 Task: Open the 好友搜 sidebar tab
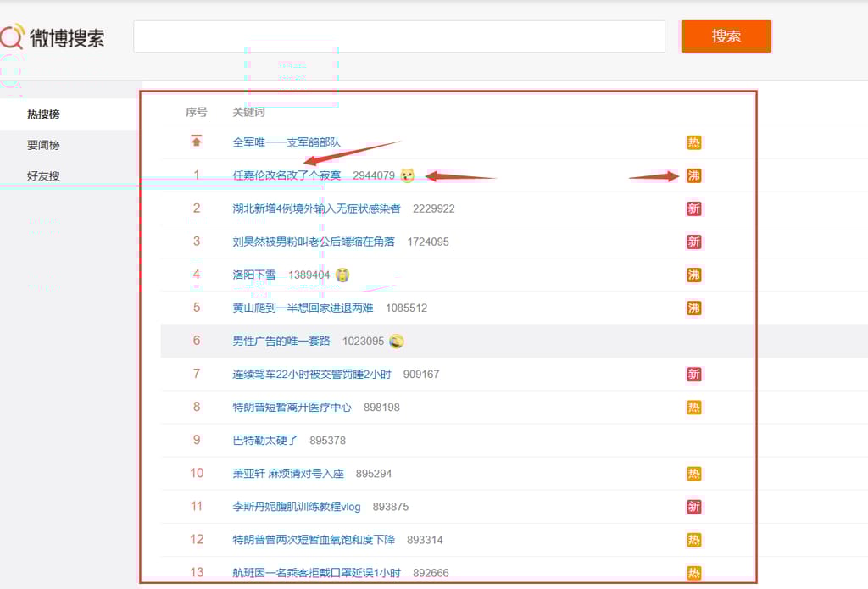43,176
